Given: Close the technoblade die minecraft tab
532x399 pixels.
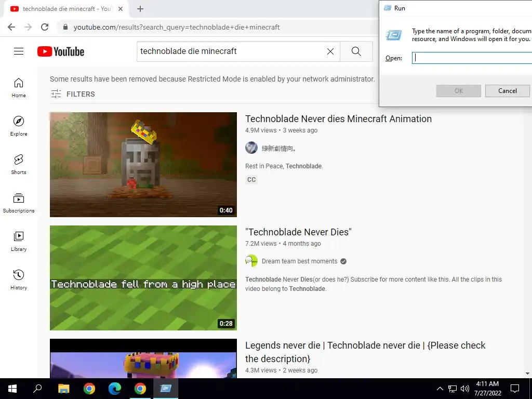Looking at the screenshot, I should 121,9.
